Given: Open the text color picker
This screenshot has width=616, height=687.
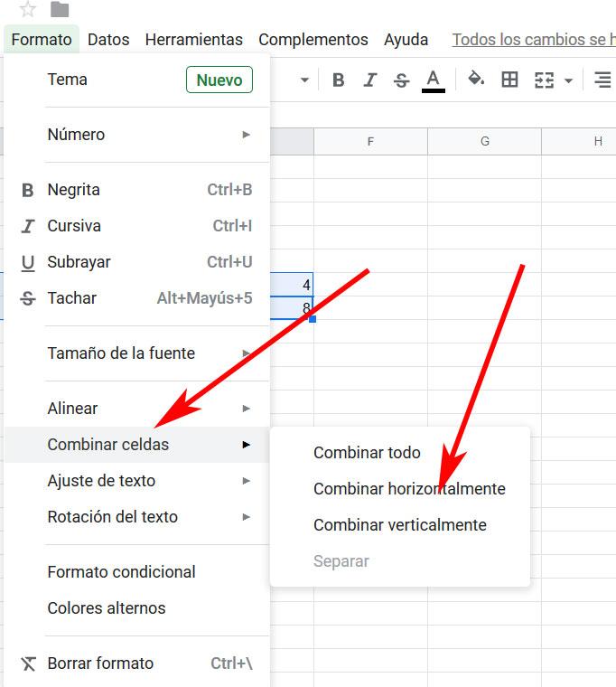Looking at the screenshot, I should tap(433, 81).
